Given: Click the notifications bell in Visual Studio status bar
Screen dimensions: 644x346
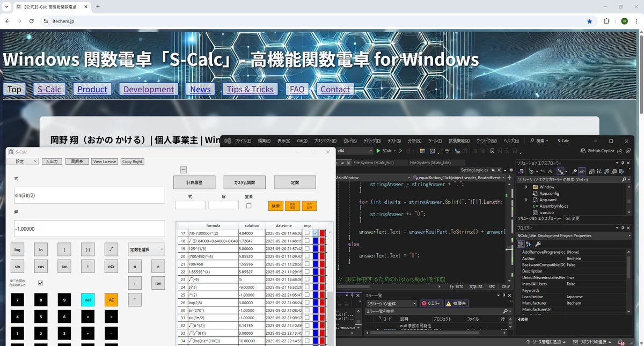Looking at the screenshot, I should (621, 342).
